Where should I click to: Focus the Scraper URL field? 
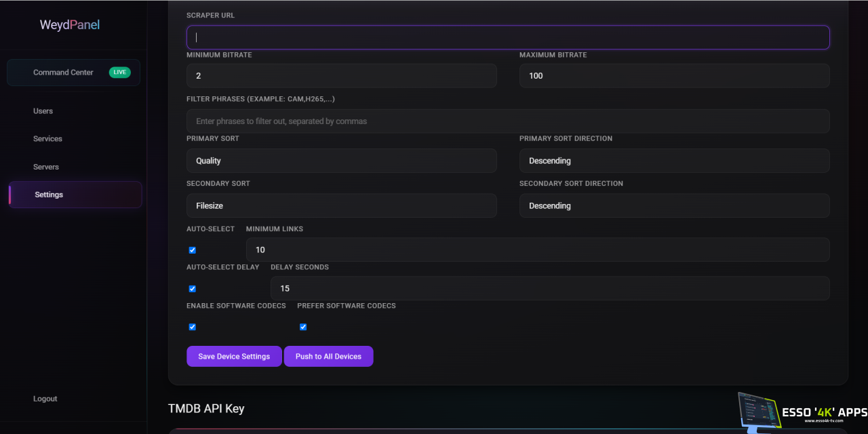coord(508,37)
